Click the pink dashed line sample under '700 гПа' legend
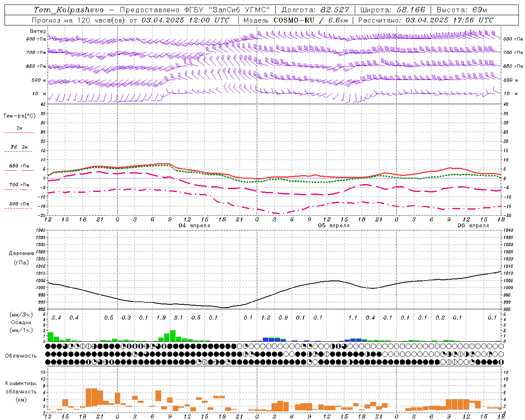This screenshot has width=525, height=420. click(18, 190)
